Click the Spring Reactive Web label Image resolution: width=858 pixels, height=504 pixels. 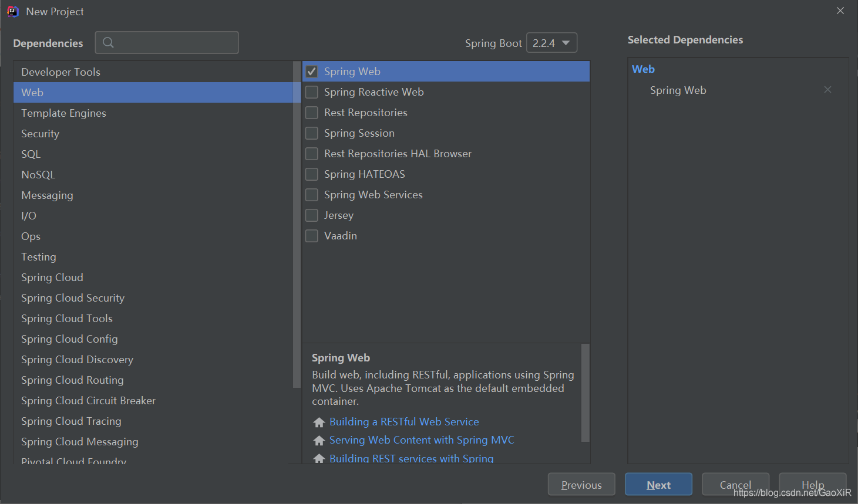374,92
